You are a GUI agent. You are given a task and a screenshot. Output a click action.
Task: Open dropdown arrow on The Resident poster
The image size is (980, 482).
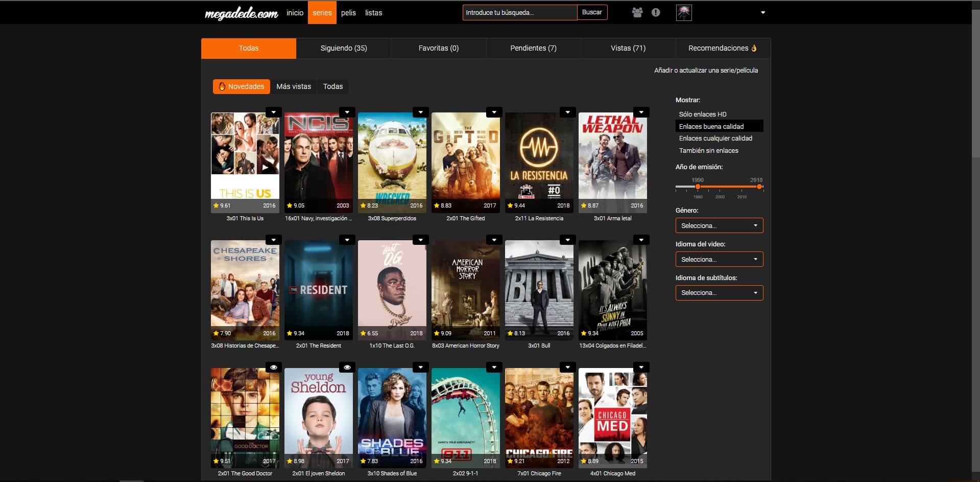[347, 240]
